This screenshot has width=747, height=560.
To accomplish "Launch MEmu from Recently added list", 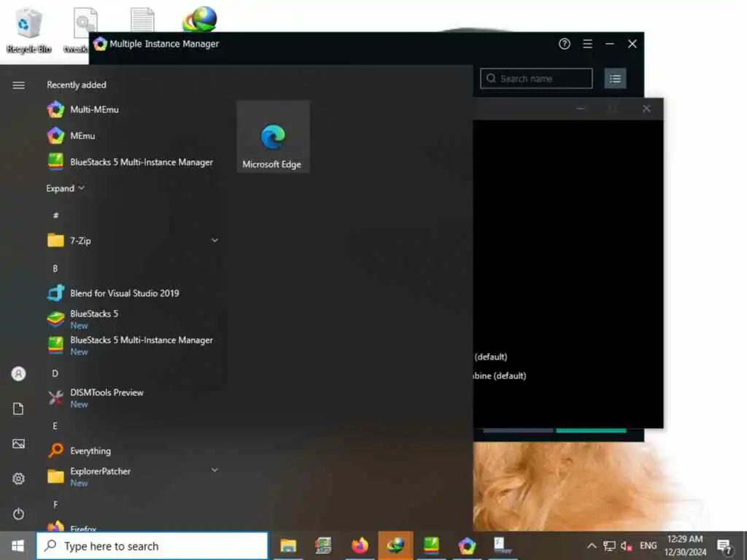I will click(x=132, y=136).
